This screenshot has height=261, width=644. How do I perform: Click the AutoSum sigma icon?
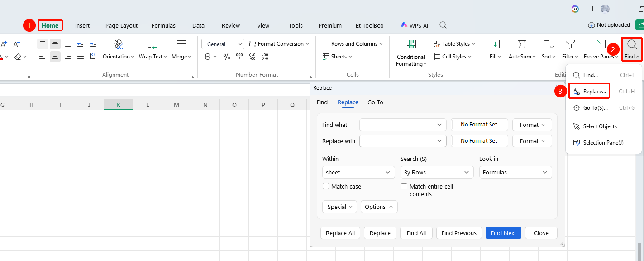coord(522,44)
